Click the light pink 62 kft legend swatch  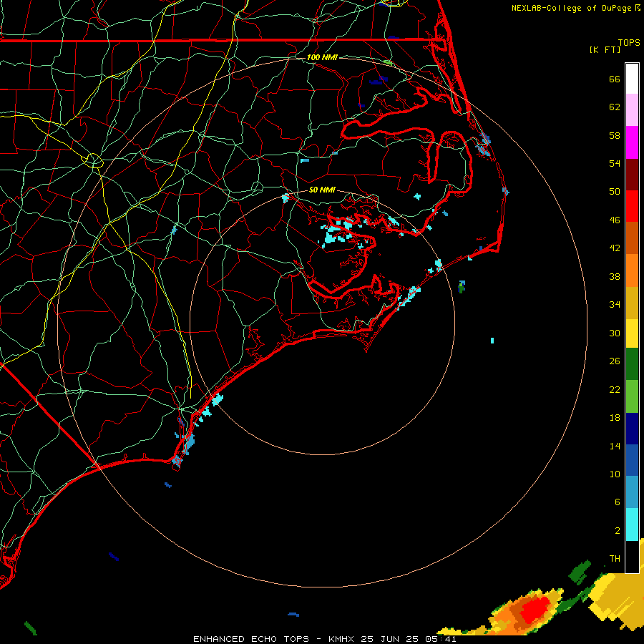(632, 110)
